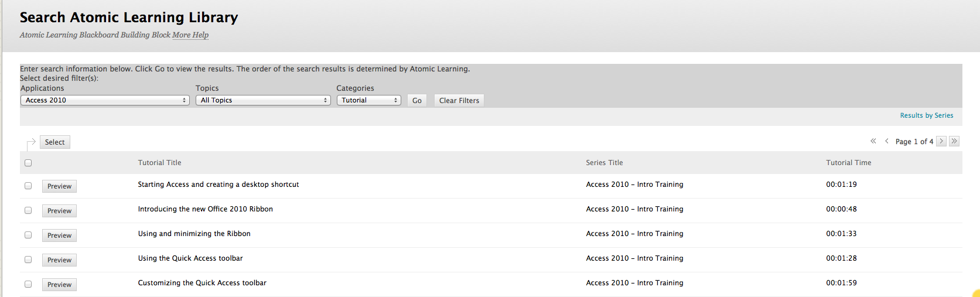Click the Tutorial Title column header
This screenshot has height=297, width=980.
159,163
